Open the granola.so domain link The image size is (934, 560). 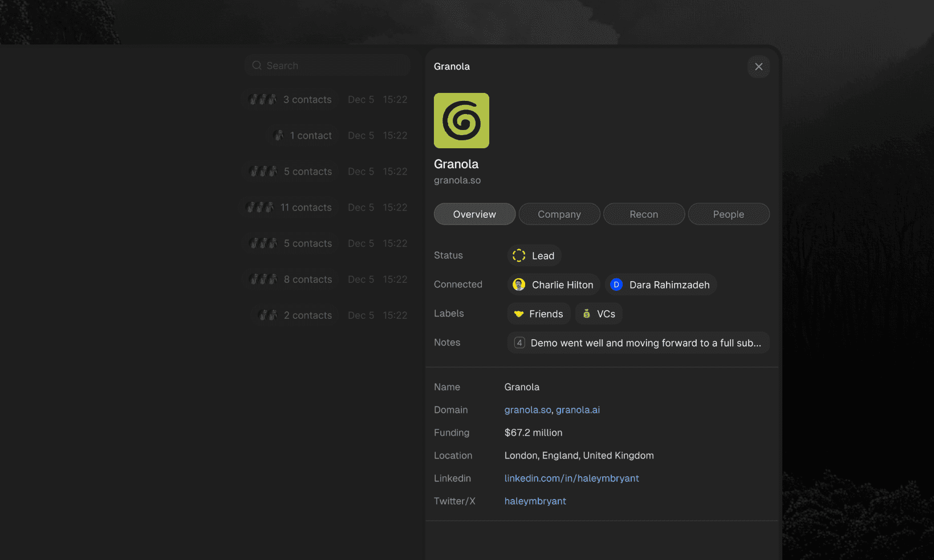[528, 409]
